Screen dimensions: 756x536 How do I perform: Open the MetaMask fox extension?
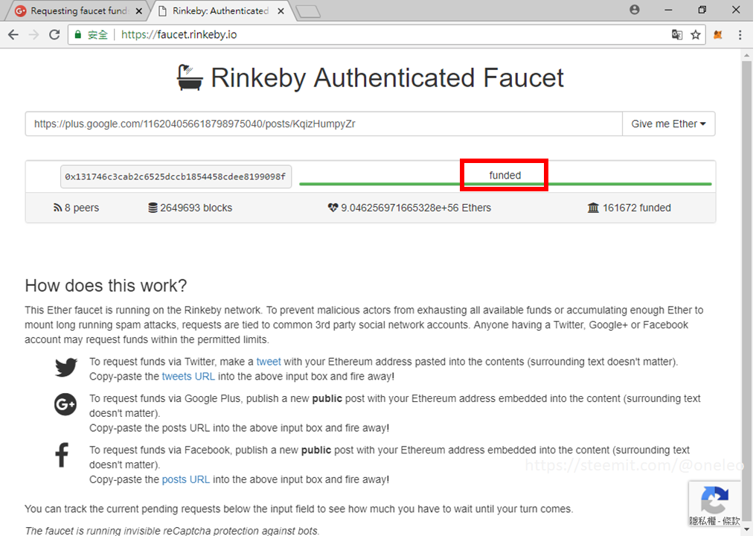click(x=718, y=35)
